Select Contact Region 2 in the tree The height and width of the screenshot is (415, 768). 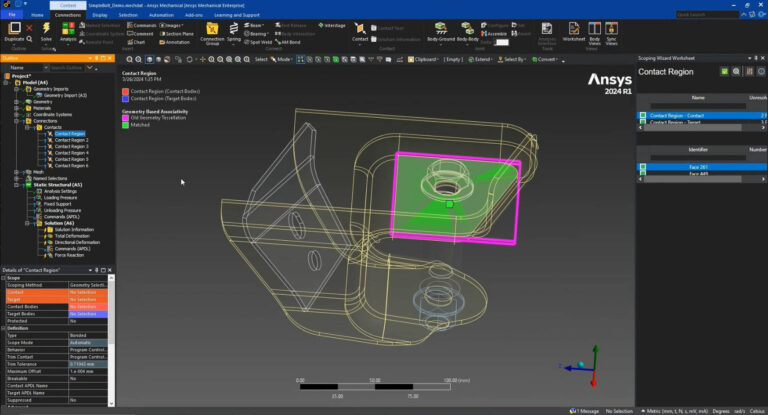pos(72,140)
